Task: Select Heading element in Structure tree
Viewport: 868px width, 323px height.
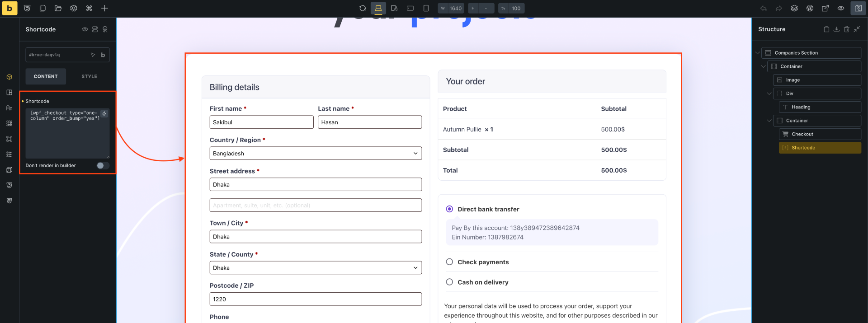Action: (x=801, y=107)
